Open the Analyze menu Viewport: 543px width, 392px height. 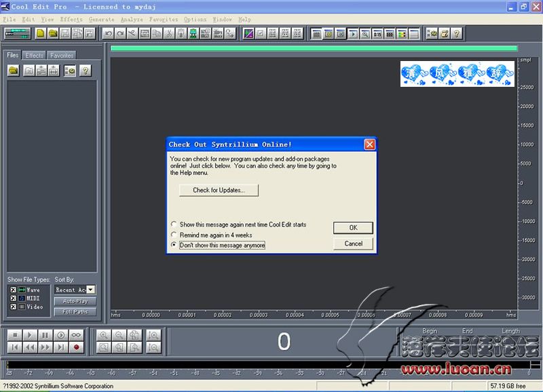tap(132, 20)
